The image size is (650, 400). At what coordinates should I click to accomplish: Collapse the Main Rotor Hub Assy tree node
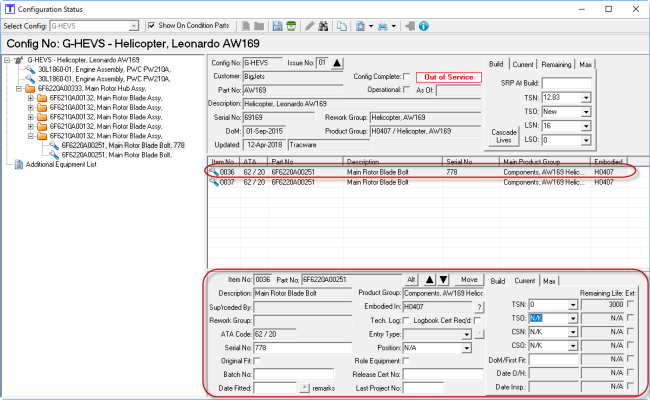pyautogui.click(x=19, y=89)
